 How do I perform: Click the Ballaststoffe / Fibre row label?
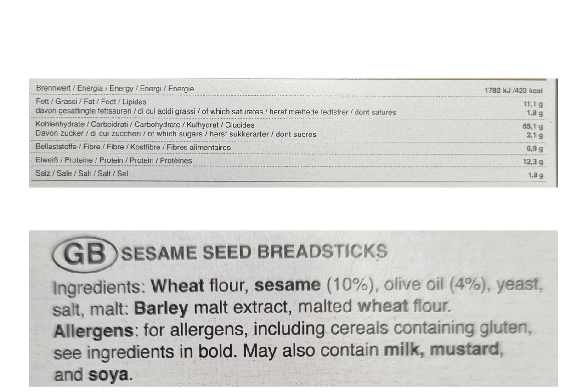(x=133, y=148)
